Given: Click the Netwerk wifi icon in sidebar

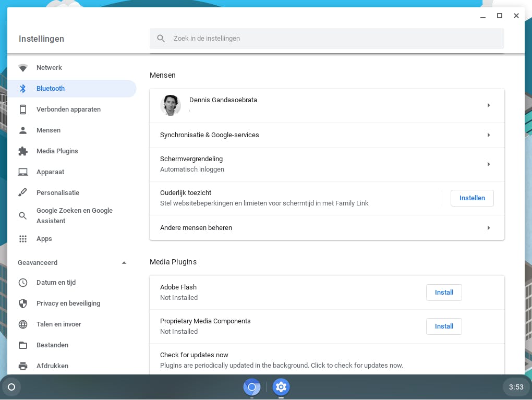Looking at the screenshot, I should 23,68.
